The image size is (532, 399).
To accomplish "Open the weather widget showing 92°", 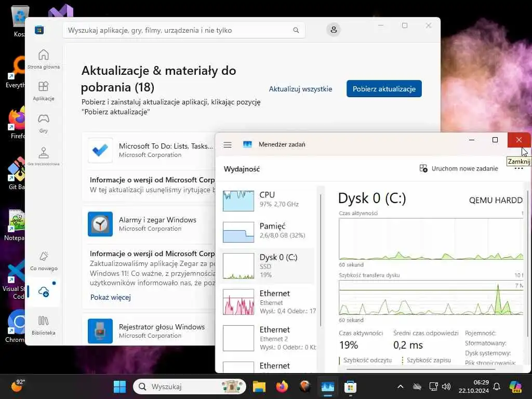I will (18, 385).
